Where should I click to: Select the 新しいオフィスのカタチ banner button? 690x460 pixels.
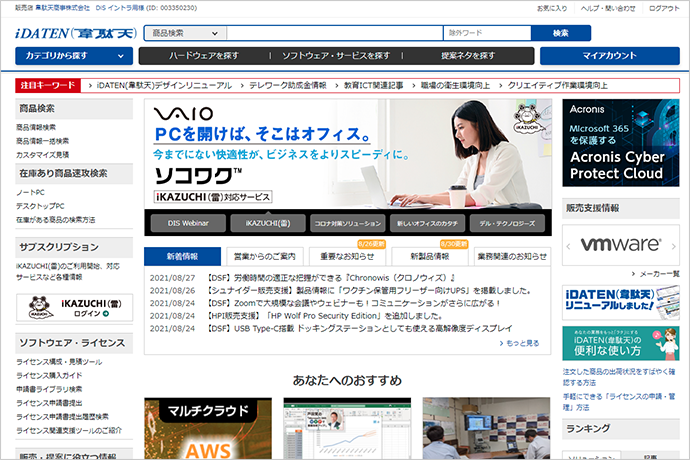(x=428, y=223)
